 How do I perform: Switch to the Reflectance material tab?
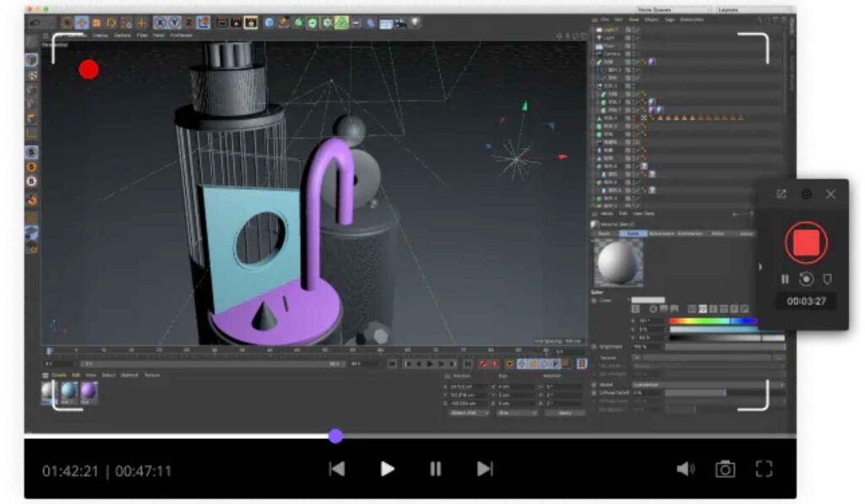(x=661, y=234)
